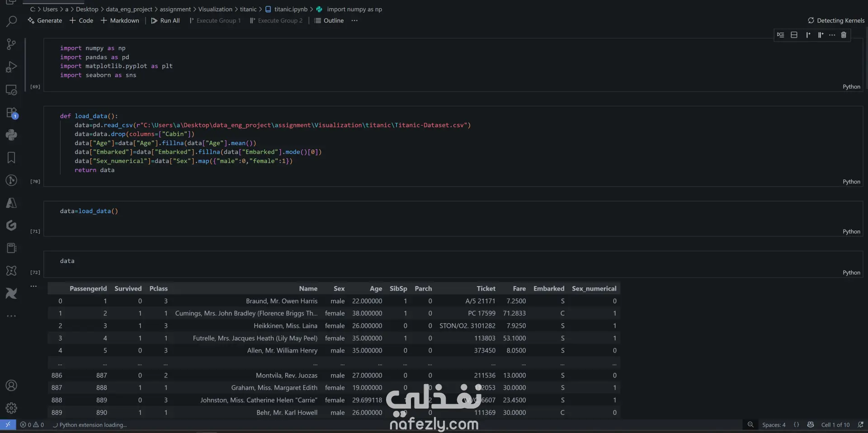Expand the titanic.ipynb breadcrumb
The width and height of the screenshot is (868, 433).
(x=286, y=9)
